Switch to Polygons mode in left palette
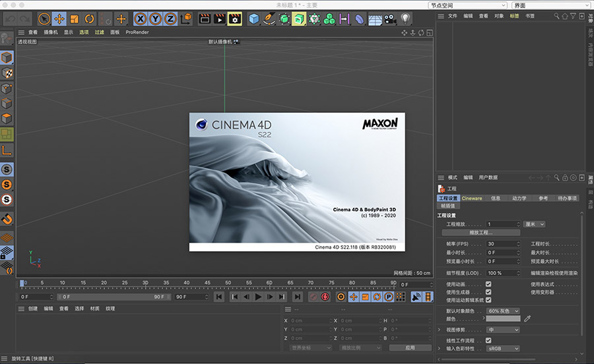This screenshot has width=594, height=364. [x=7, y=119]
